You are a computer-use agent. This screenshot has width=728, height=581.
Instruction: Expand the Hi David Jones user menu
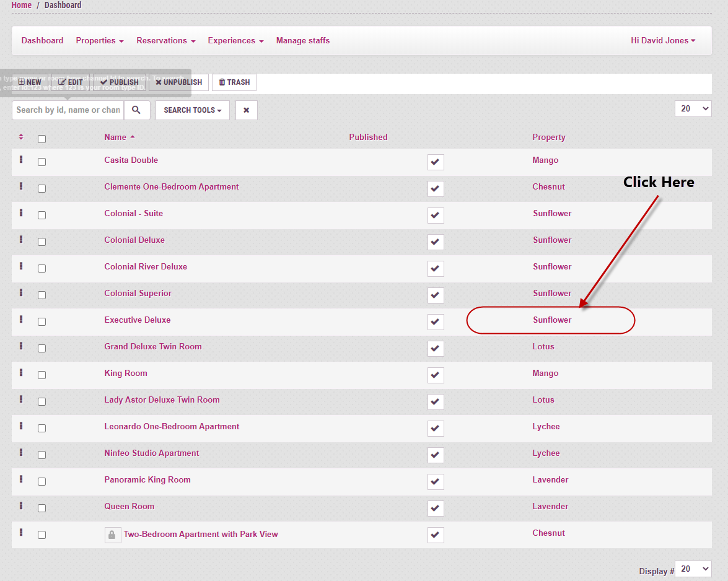[662, 41]
